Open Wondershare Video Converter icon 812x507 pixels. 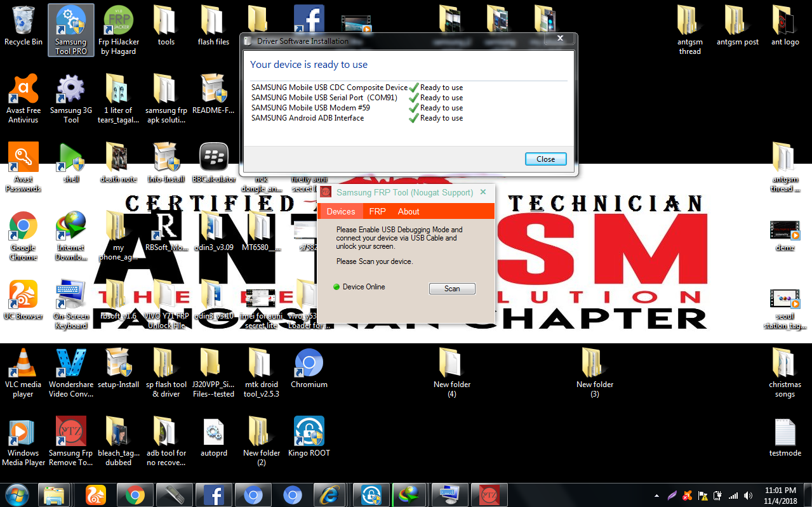(71, 373)
